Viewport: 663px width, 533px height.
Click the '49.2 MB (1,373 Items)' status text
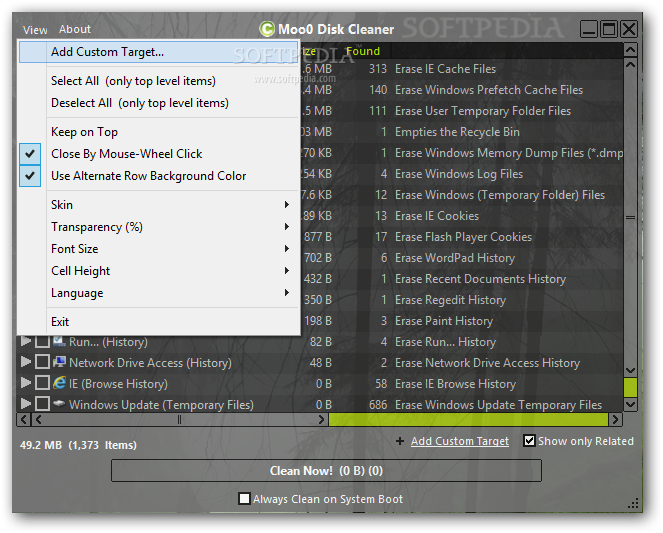tap(78, 445)
